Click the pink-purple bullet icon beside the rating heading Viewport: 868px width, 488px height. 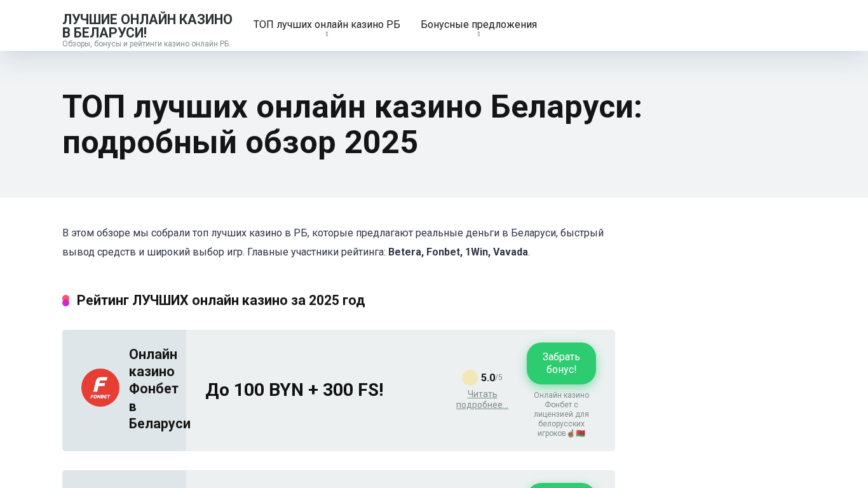point(65,301)
